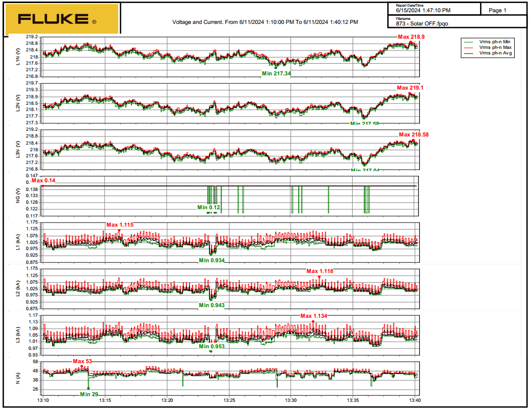Select the Min 0.12 label on NG chart

tap(209, 207)
